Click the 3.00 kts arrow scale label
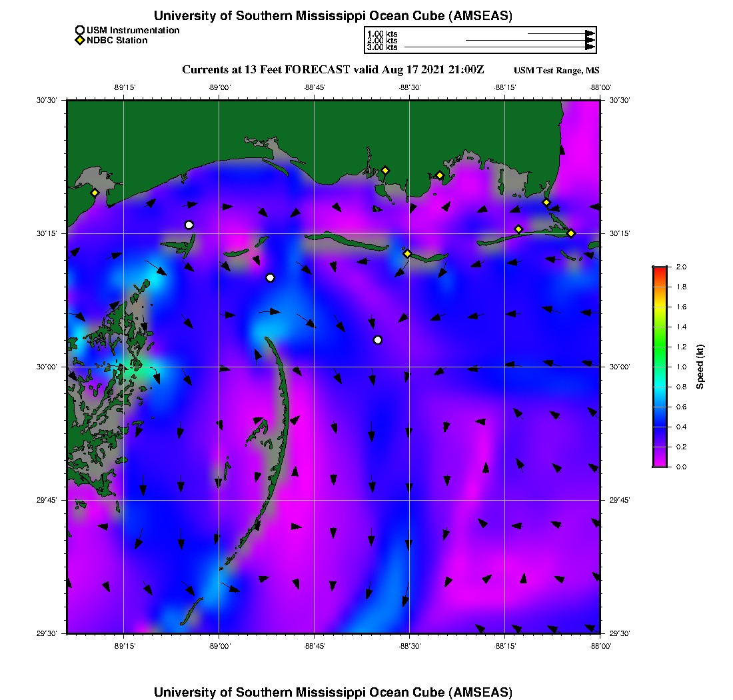The height and width of the screenshot is (700, 733). coord(382,47)
